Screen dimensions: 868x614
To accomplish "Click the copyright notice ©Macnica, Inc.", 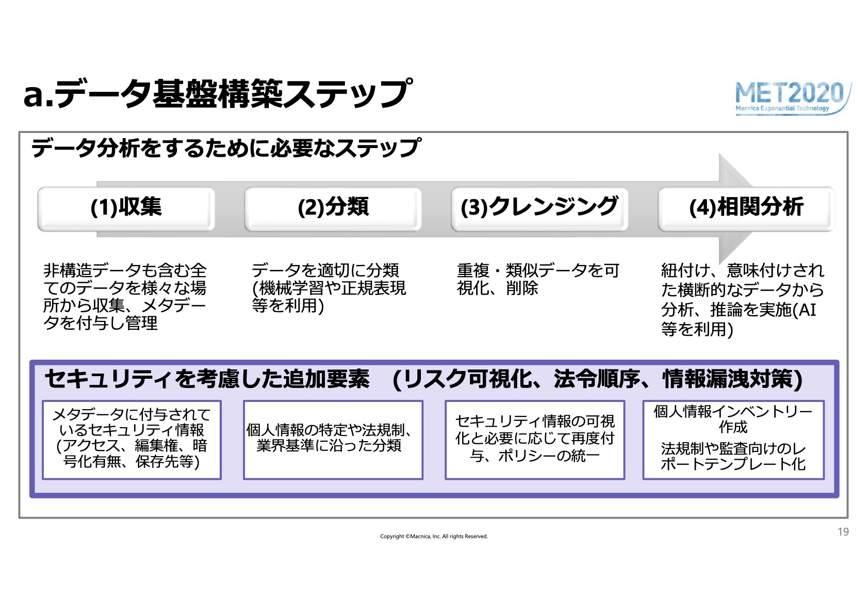I will pos(434,536).
